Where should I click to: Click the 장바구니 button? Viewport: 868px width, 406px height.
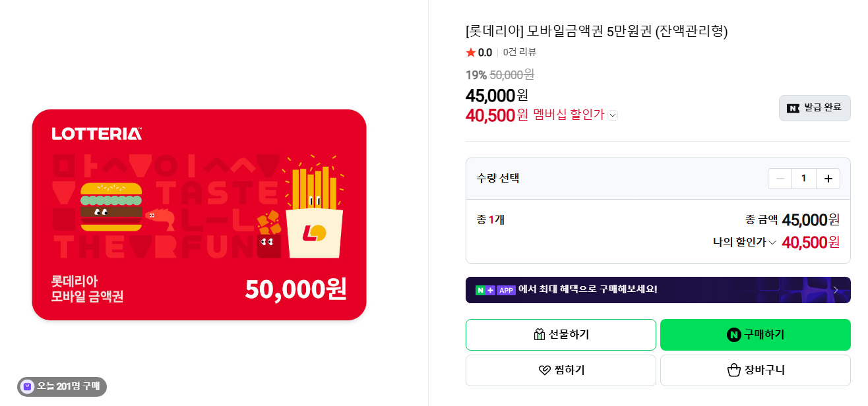coord(755,370)
